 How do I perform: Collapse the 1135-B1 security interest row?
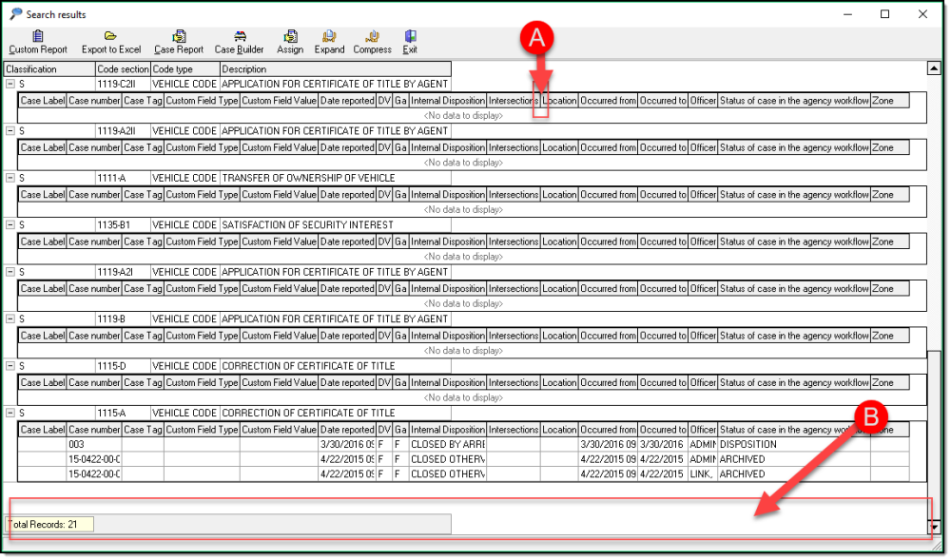(x=10, y=225)
